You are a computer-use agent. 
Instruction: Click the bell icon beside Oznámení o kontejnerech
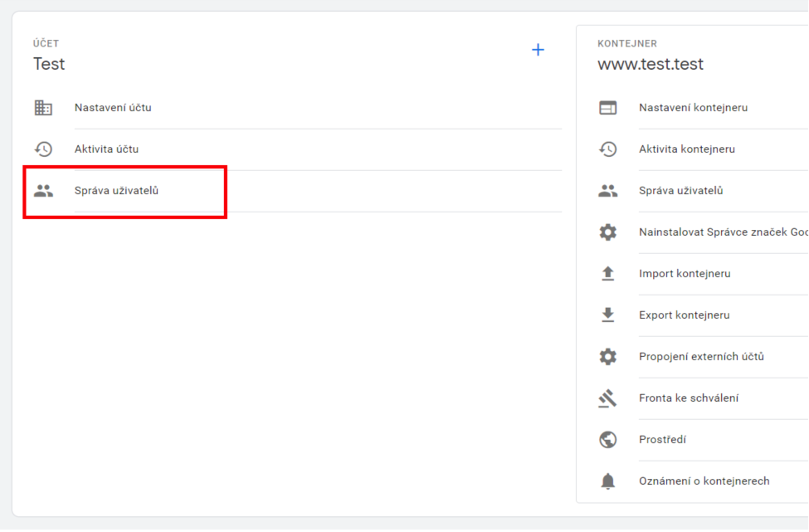(x=607, y=481)
